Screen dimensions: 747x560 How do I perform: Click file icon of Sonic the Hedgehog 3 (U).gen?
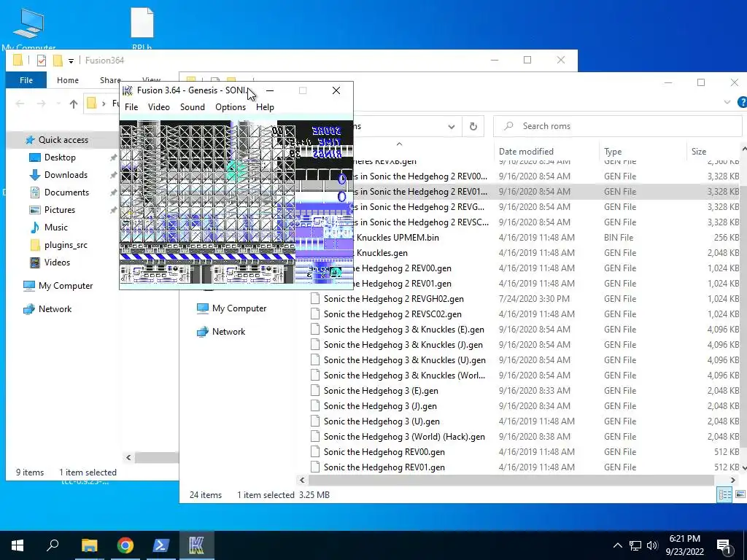314,421
